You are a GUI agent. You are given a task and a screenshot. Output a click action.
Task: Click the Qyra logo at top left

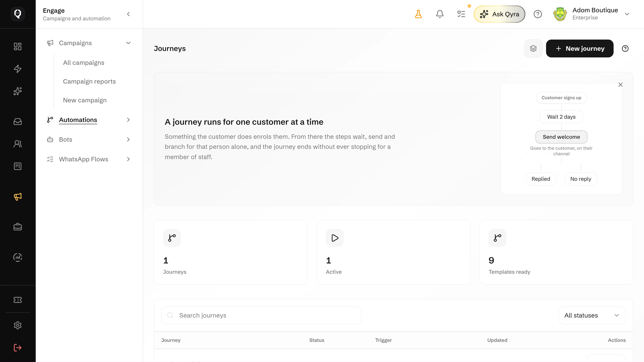(17, 14)
